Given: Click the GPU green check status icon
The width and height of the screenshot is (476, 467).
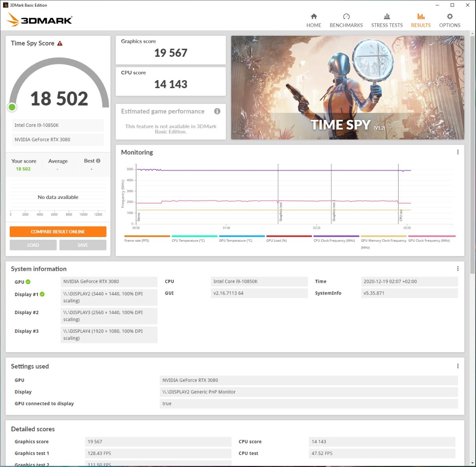Looking at the screenshot, I should point(28,282).
